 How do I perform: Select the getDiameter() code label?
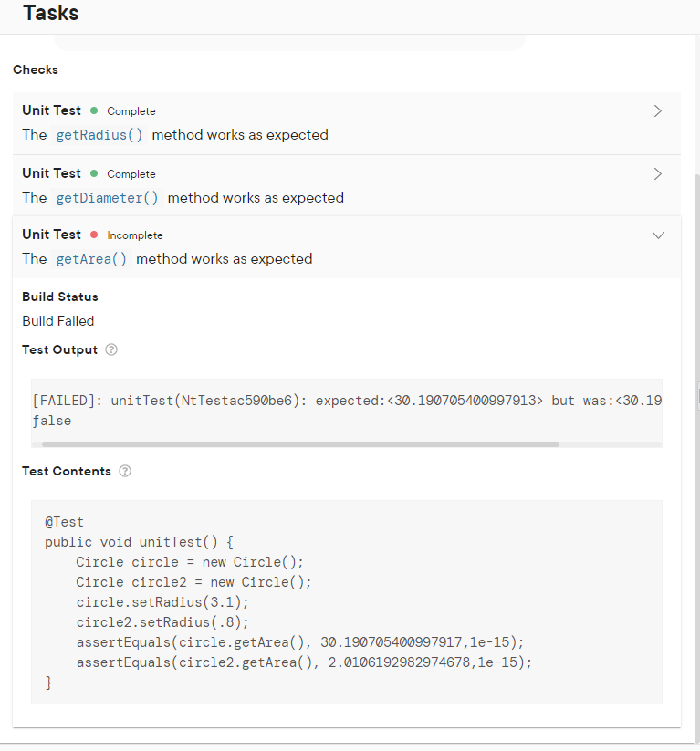[107, 198]
